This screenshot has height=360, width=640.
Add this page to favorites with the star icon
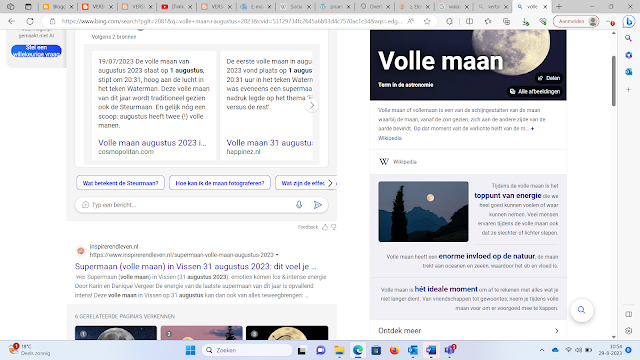point(427,21)
